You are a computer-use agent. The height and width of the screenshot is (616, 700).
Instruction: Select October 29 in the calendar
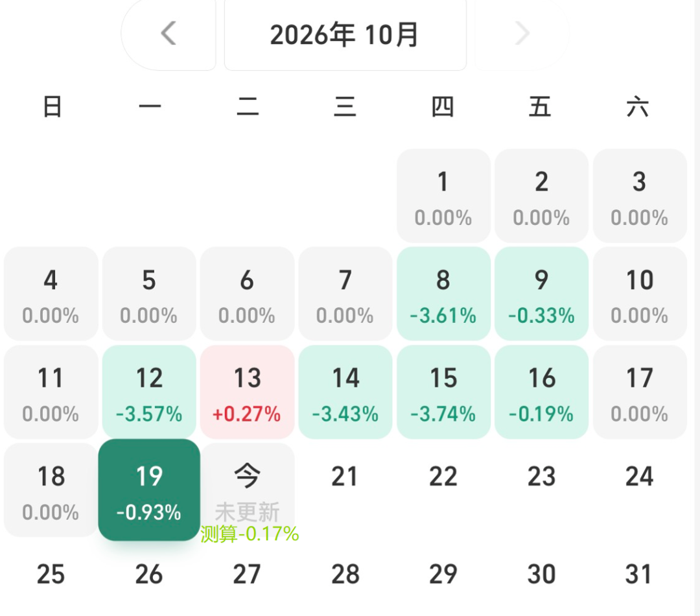point(443,575)
